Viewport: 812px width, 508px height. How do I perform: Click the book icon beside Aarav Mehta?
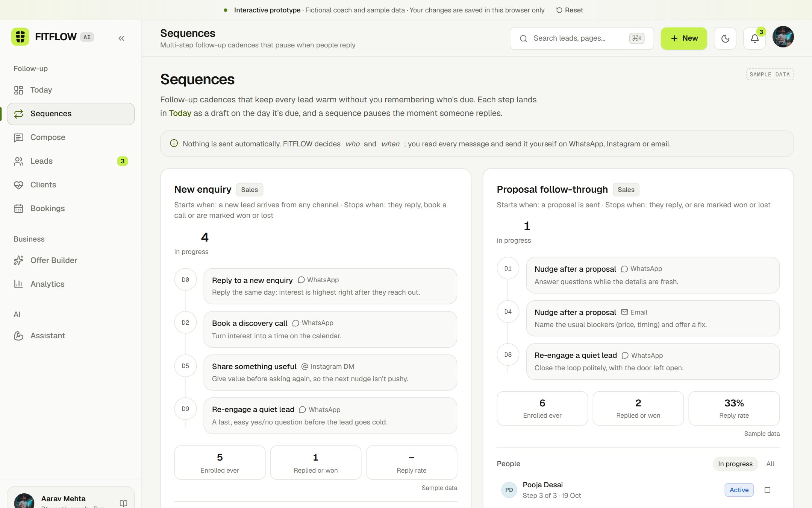[x=123, y=503]
